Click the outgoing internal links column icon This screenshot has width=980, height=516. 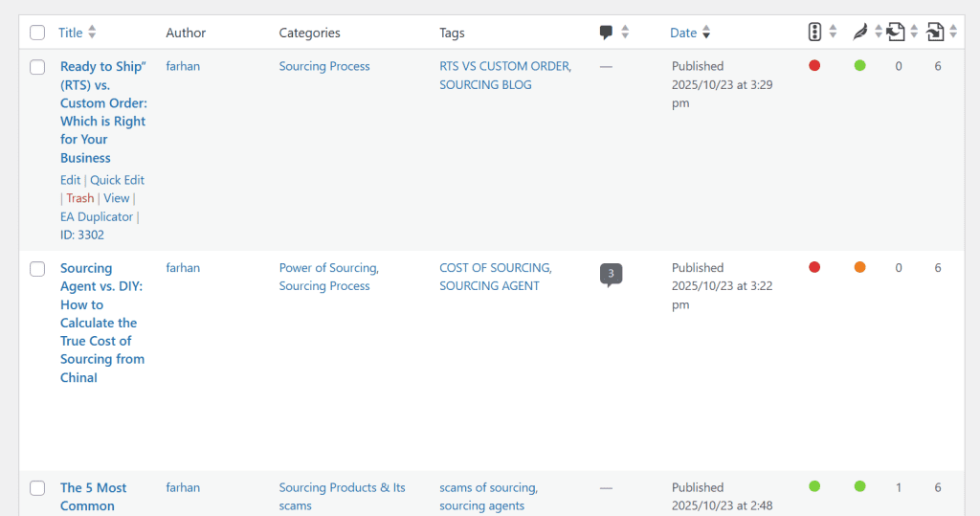coord(896,32)
